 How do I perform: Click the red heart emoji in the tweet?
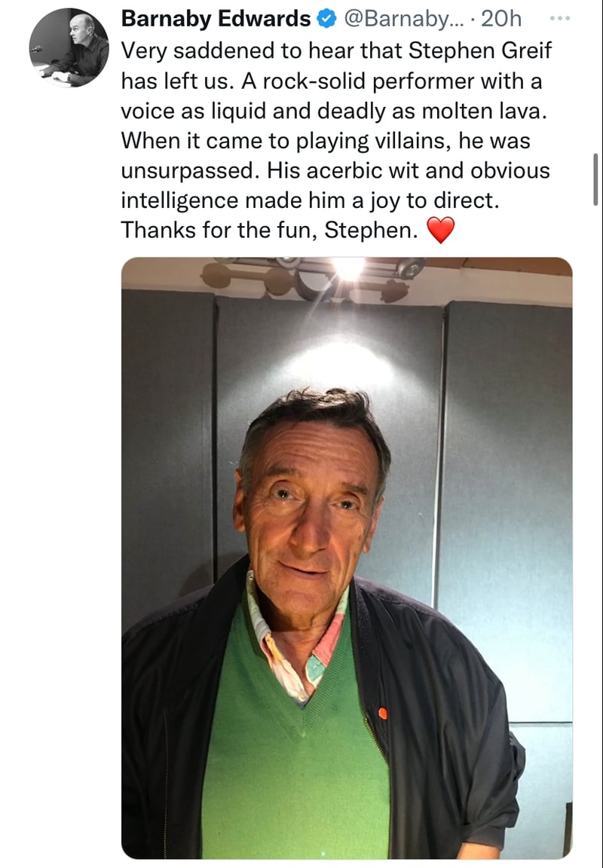441,231
